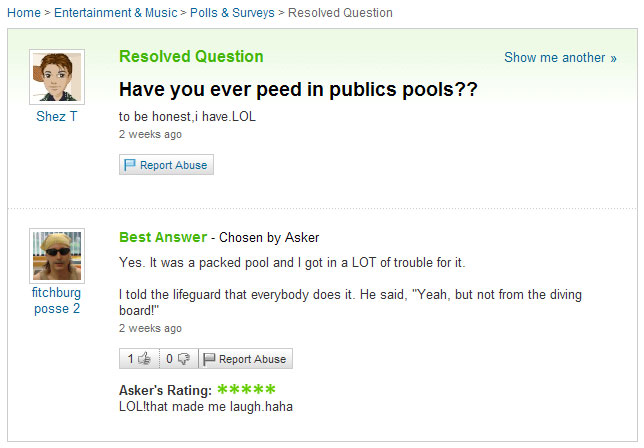
Task: Click the double arrow after Show me another
Action: point(613,58)
